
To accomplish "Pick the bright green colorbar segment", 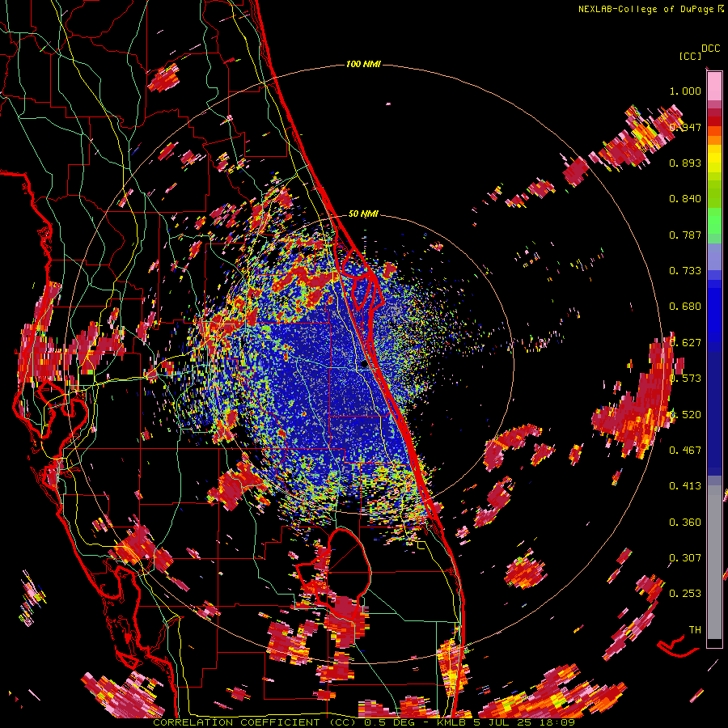I will pos(714,221).
